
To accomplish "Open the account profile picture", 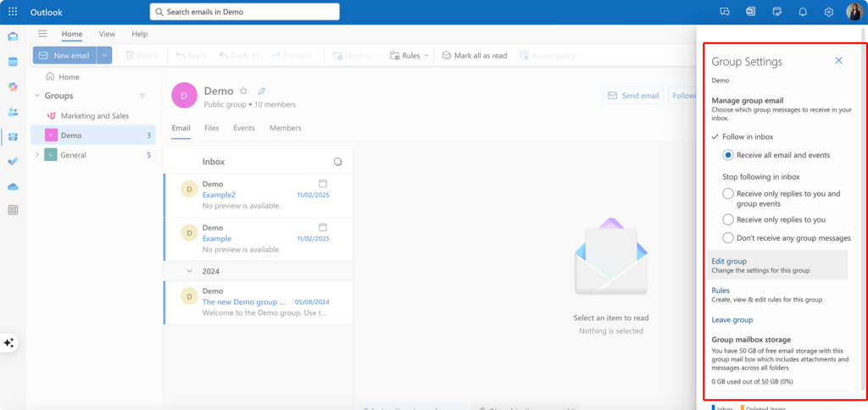I will (x=854, y=12).
